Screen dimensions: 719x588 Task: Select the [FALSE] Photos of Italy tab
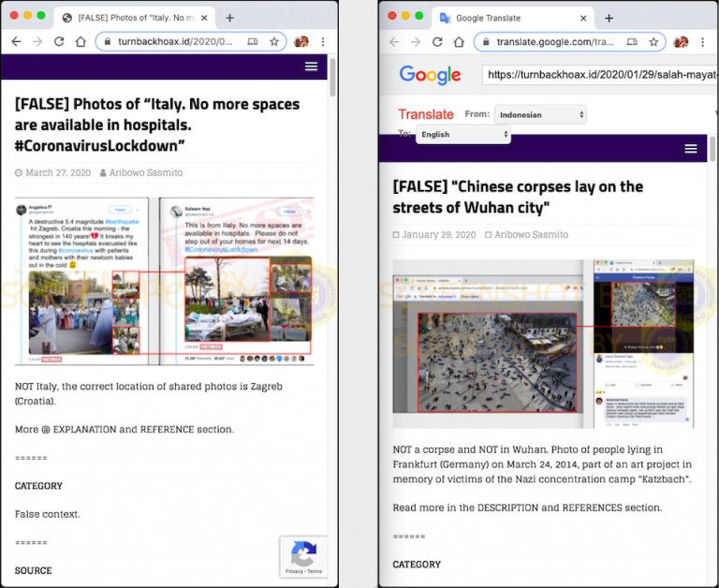[x=136, y=18]
